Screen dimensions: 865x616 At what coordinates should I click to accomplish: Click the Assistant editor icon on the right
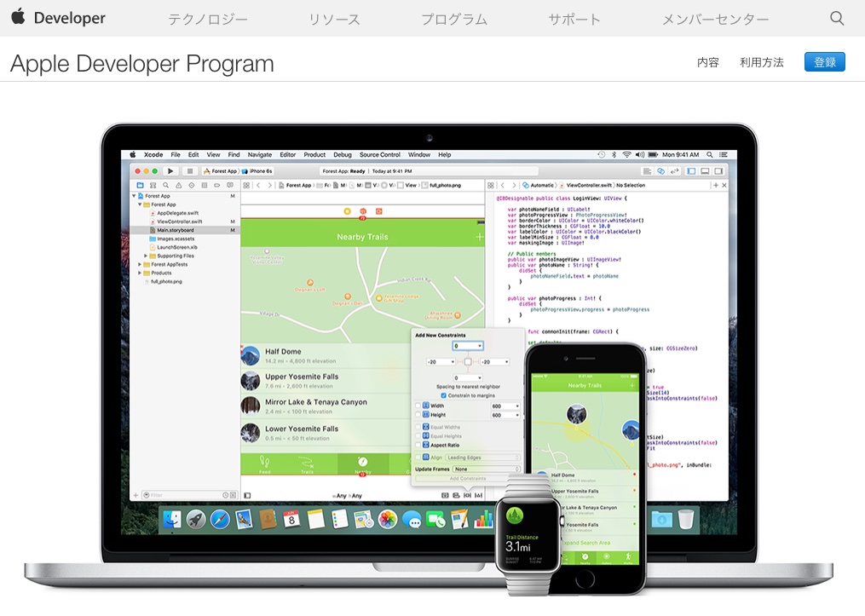click(x=660, y=171)
